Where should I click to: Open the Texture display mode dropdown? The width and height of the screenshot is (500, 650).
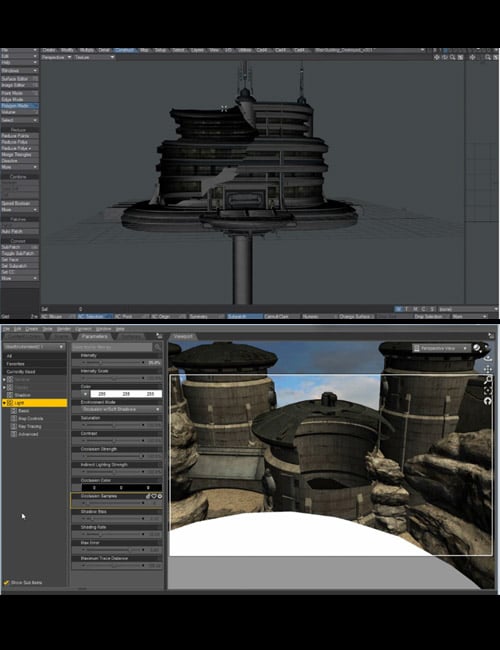(x=94, y=57)
